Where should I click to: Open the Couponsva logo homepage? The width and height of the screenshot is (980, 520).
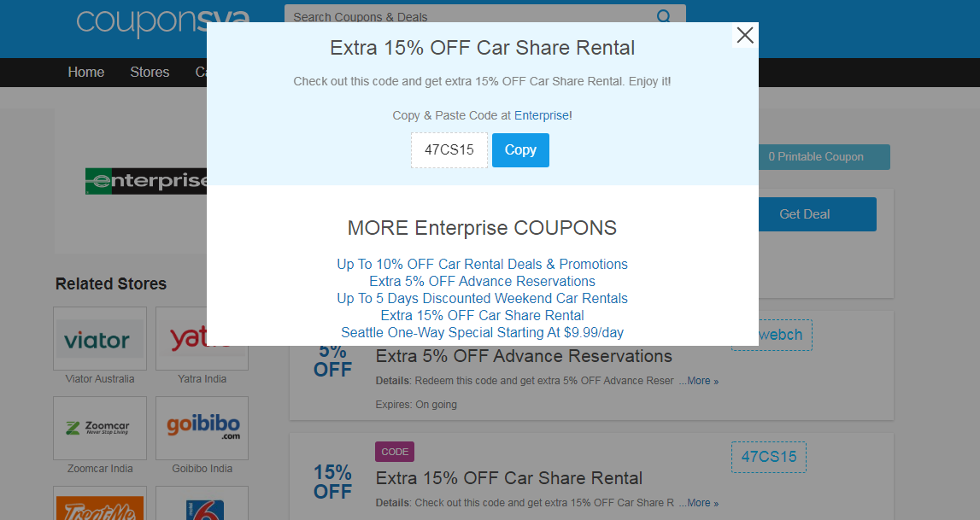pyautogui.click(x=163, y=23)
